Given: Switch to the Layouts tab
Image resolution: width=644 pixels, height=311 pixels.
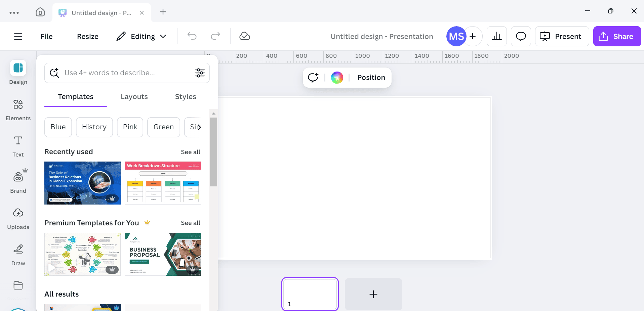Looking at the screenshot, I should [134, 97].
